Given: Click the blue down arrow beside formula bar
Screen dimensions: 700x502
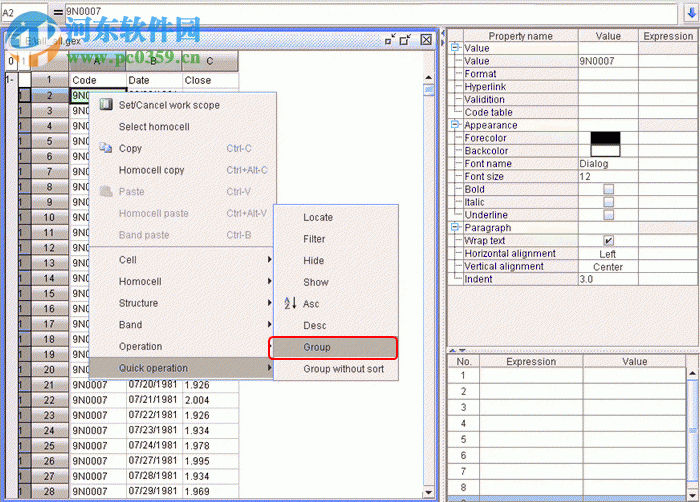Looking at the screenshot, I should tap(690, 14).
